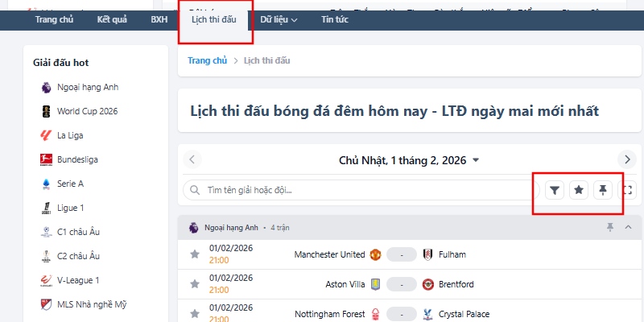Click Nottingham Forest team name
Screen dimensions: 644x322
click(x=330, y=314)
